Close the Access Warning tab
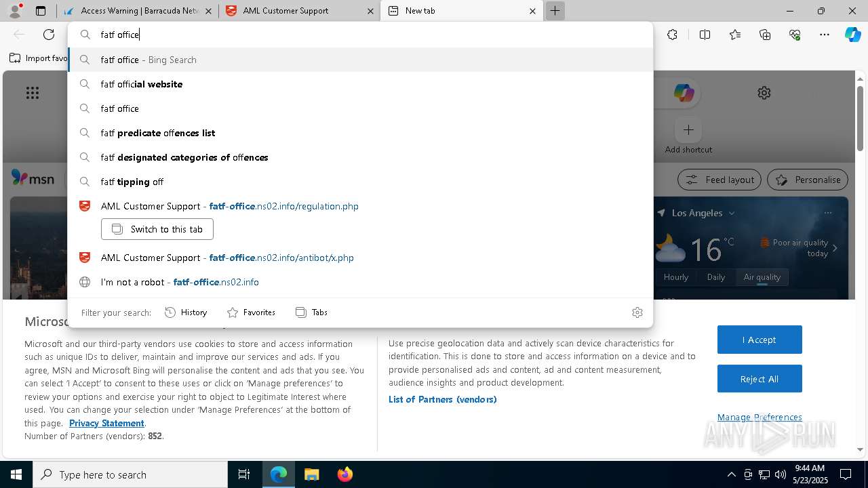The height and width of the screenshot is (488, 868). (208, 11)
